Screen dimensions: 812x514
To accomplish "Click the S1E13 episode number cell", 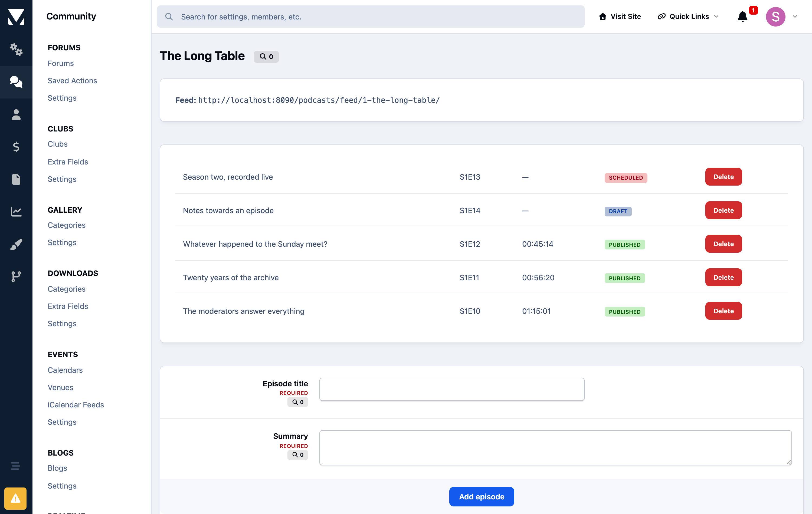I will 470,177.
